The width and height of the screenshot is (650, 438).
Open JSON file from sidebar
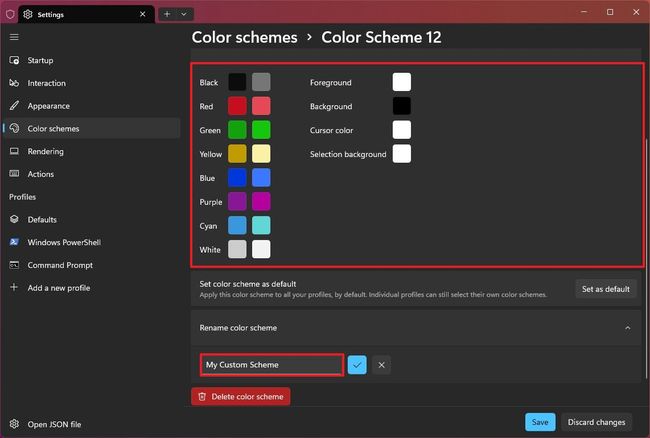click(91, 424)
